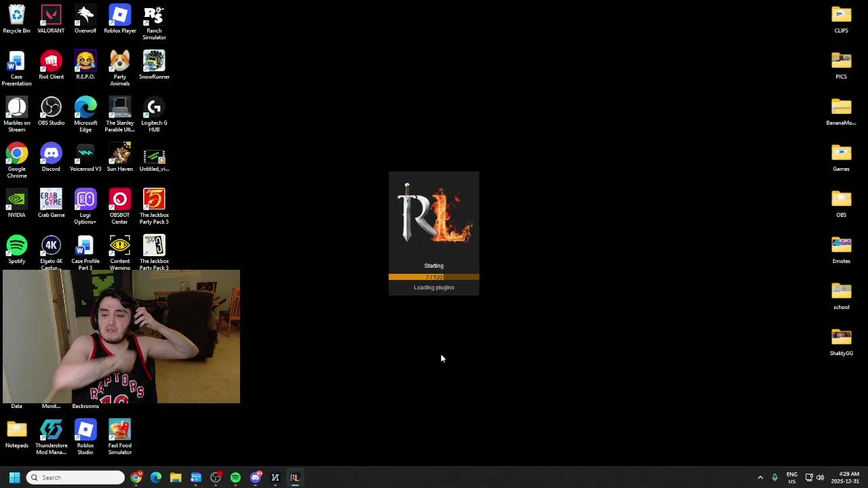
Task: Click the webcam overlay on desktop
Action: [x=121, y=337]
